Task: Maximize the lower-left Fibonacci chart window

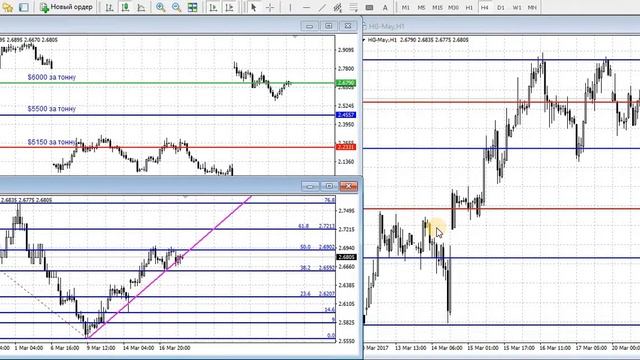Action: pos(329,186)
